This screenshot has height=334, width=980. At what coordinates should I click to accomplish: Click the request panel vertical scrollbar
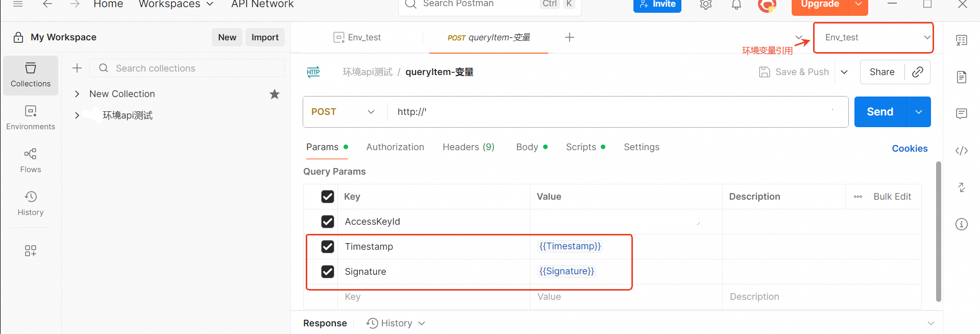coord(938,231)
